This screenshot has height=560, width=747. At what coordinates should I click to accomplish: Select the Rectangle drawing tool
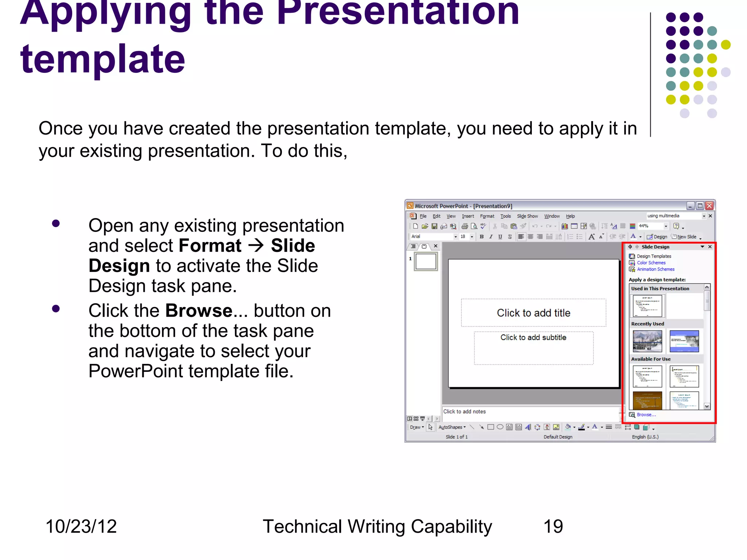coord(491,427)
